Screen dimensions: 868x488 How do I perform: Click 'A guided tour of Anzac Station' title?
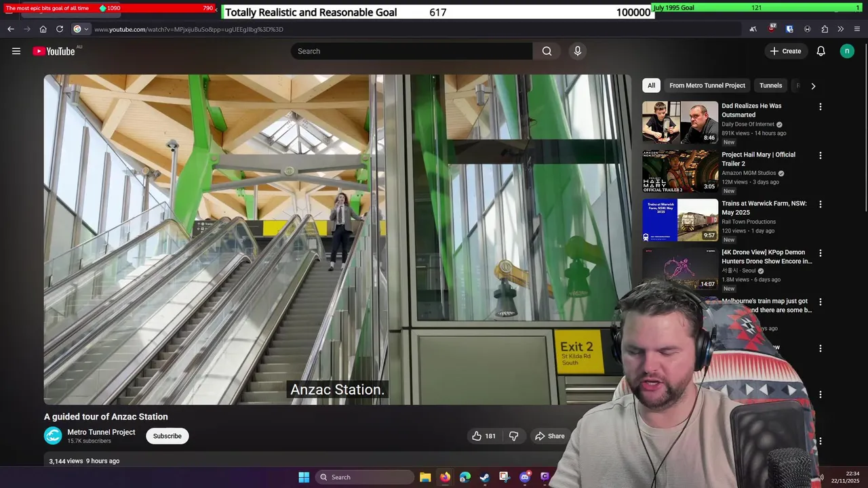(106, 417)
